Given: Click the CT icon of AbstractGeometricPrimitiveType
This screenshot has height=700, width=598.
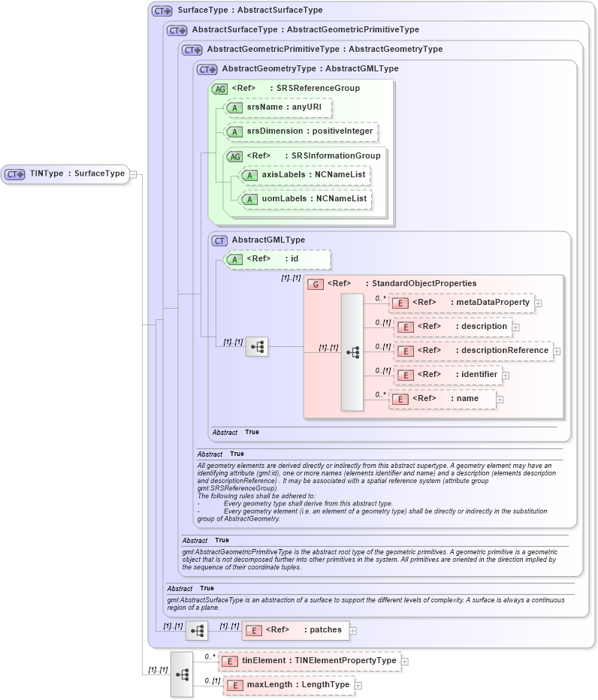Looking at the screenshot, I should click(192, 50).
